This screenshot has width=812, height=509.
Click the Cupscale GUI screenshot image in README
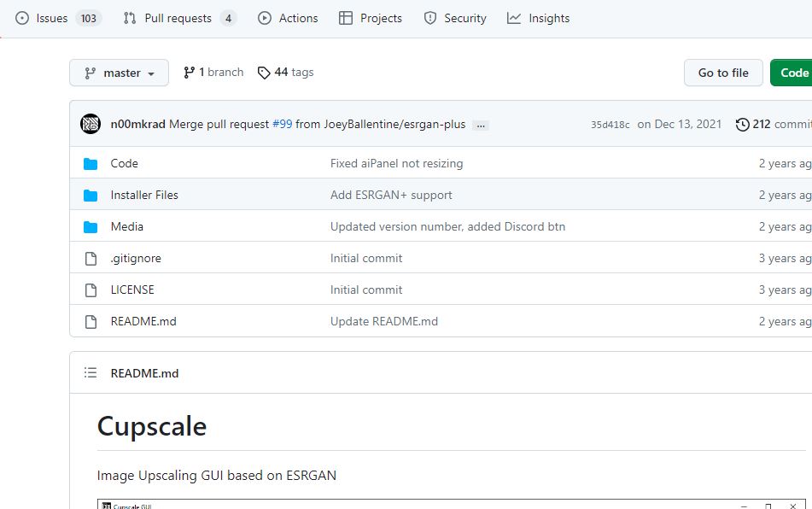(452, 505)
